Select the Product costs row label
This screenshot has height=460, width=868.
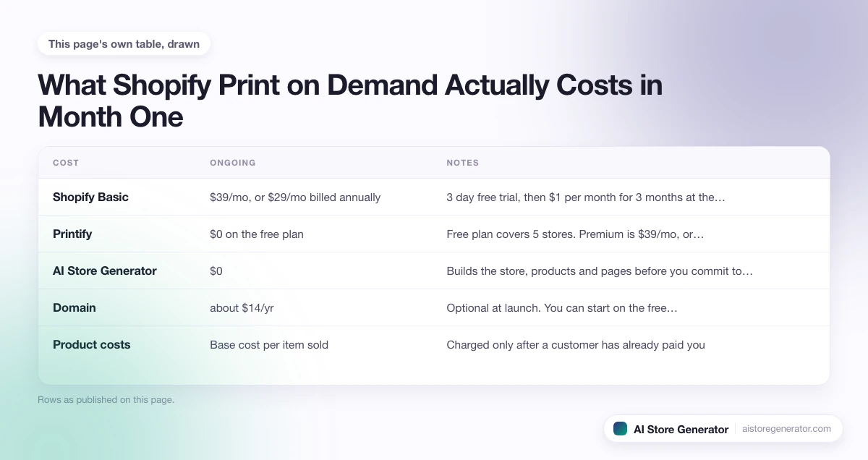click(92, 344)
